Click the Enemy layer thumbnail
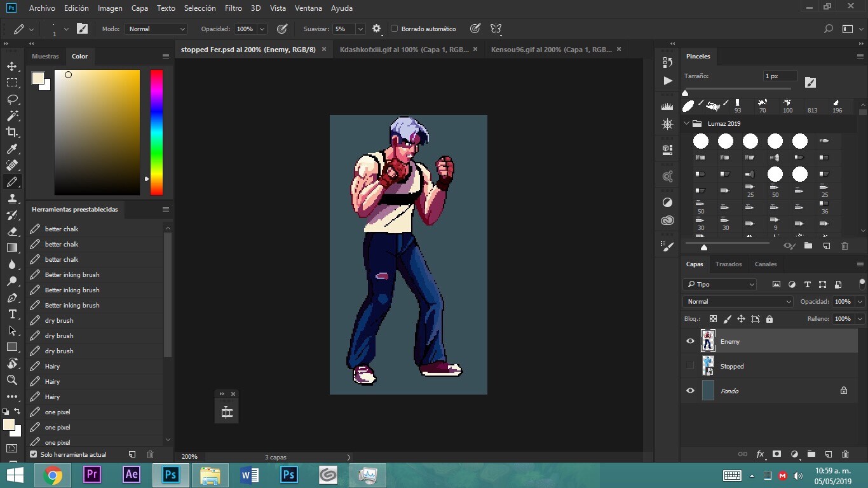The height and width of the screenshot is (488, 868). (x=708, y=341)
